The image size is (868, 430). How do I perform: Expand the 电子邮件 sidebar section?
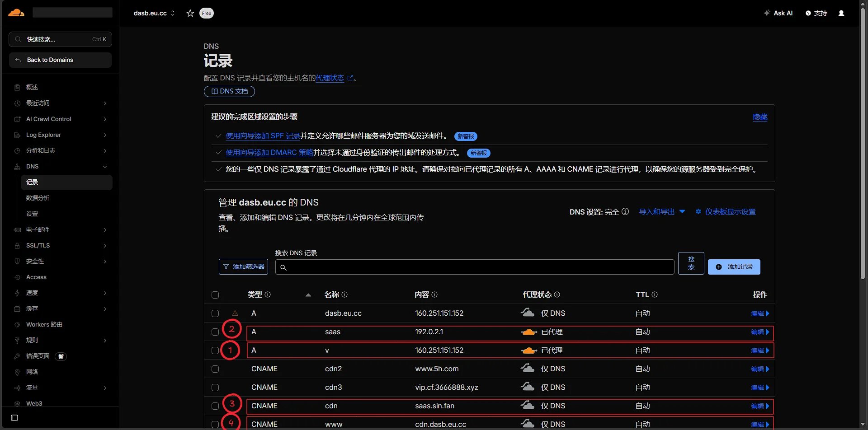click(x=105, y=230)
